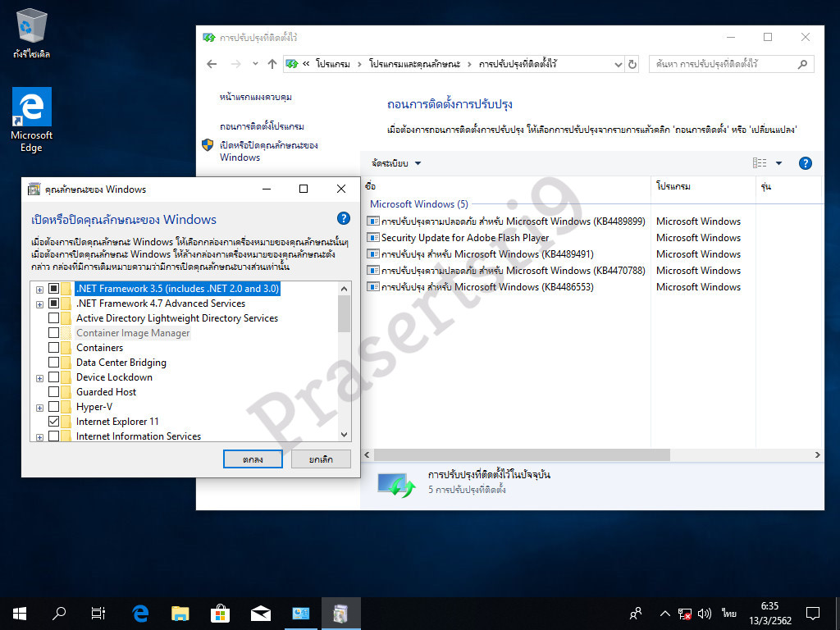
Task: Click the โปรแกรม breadcrumb segment
Action: pyautogui.click(x=333, y=64)
